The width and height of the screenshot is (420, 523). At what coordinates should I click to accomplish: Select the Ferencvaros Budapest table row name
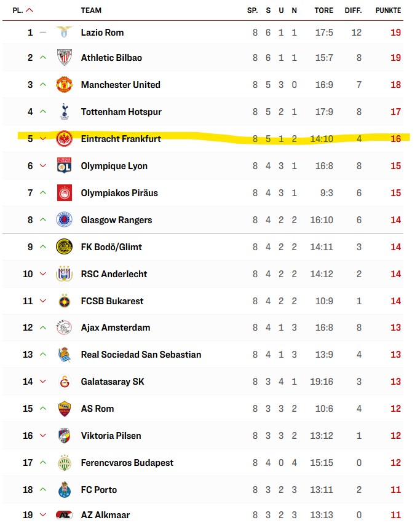(x=127, y=463)
